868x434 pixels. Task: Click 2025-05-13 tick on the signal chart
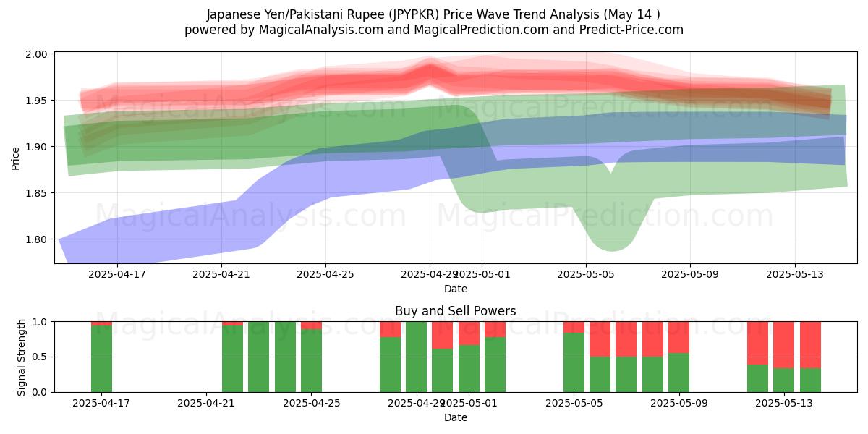click(x=783, y=404)
